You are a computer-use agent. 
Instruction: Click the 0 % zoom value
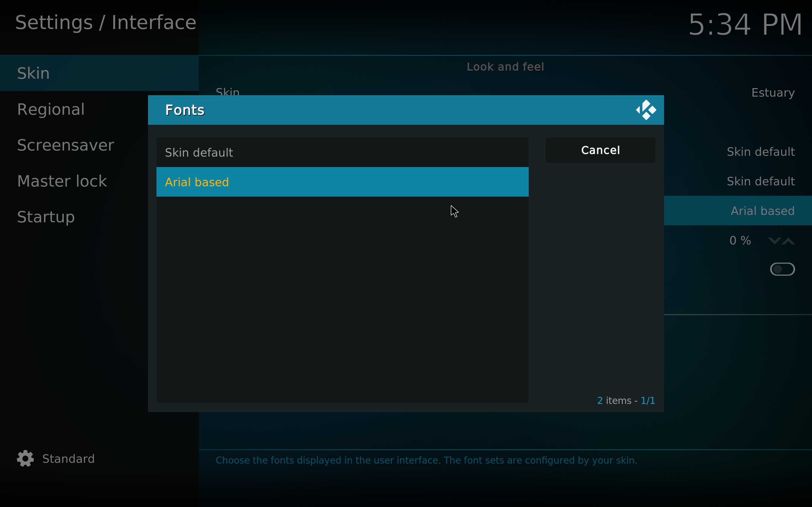[740, 241]
